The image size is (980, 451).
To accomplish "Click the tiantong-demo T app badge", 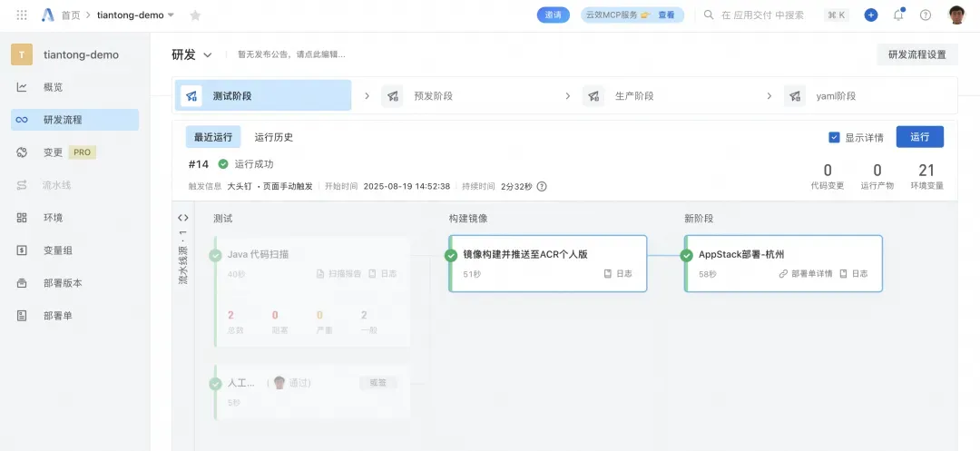I will pyautogui.click(x=22, y=54).
